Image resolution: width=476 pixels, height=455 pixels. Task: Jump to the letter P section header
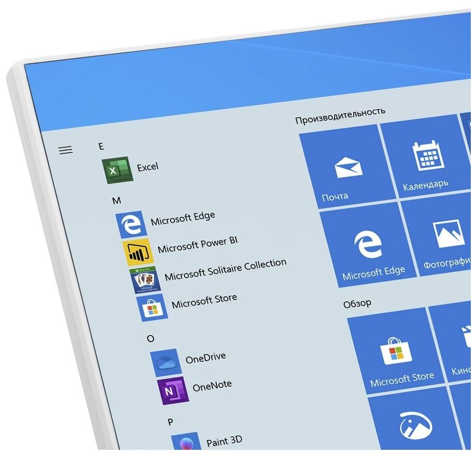[x=170, y=422]
